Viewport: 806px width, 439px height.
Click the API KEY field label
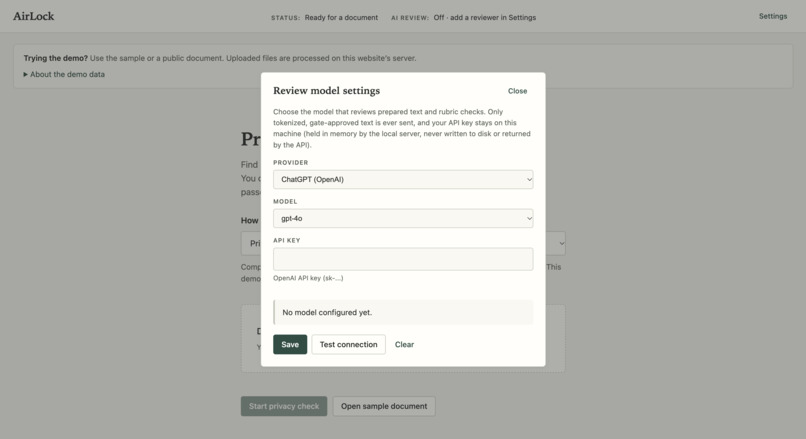click(286, 241)
